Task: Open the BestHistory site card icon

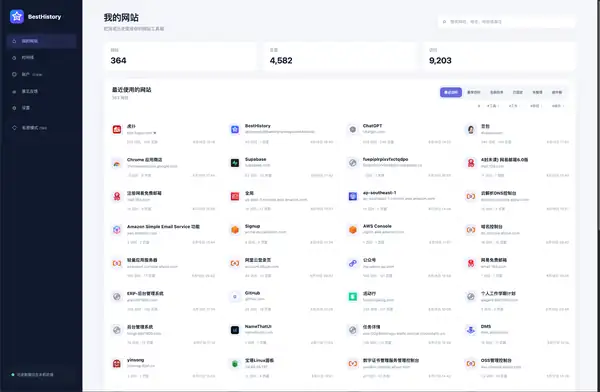Action: pos(235,129)
